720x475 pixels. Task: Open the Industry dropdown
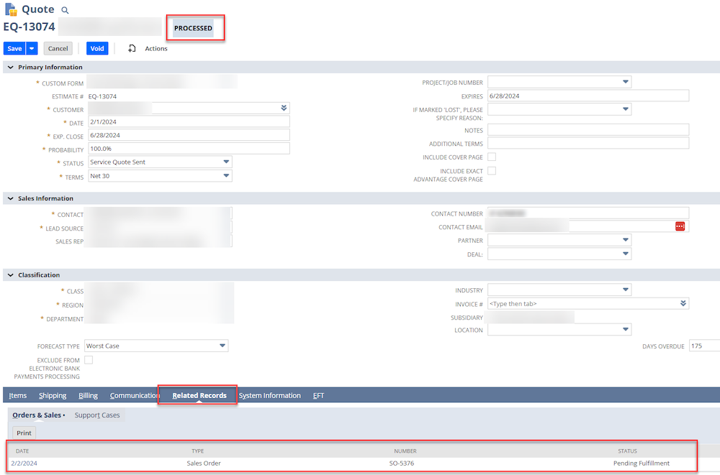[559, 289]
